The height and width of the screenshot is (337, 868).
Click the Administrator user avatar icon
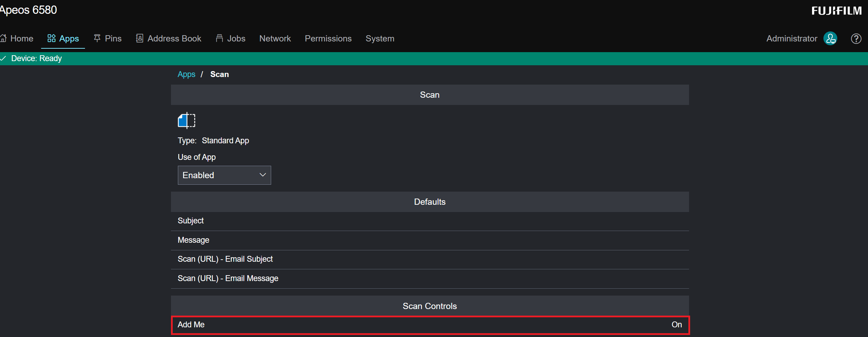coord(830,39)
